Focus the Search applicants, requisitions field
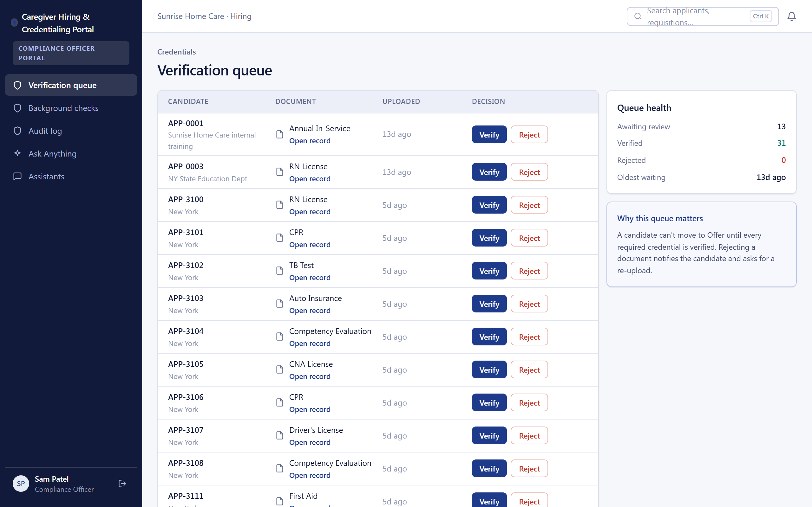Screen dimensions: 812x507 pyautogui.click(x=702, y=16)
